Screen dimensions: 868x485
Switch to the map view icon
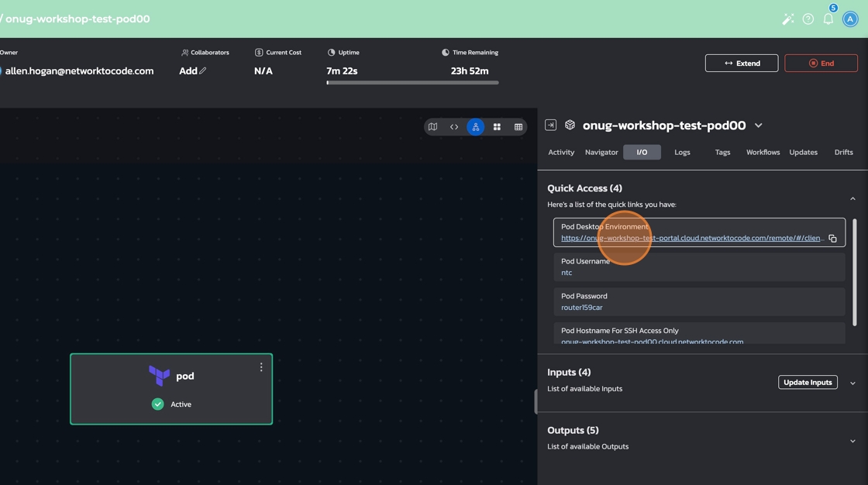[x=433, y=127]
